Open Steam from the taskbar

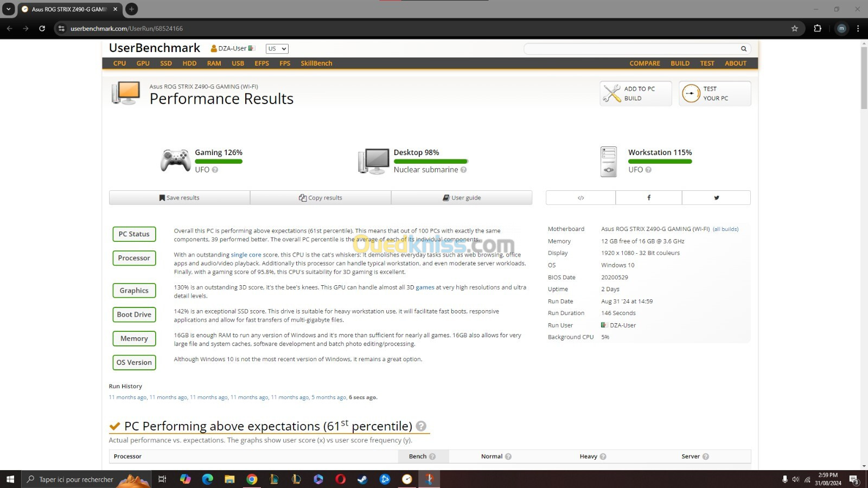[x=362, y=479]
